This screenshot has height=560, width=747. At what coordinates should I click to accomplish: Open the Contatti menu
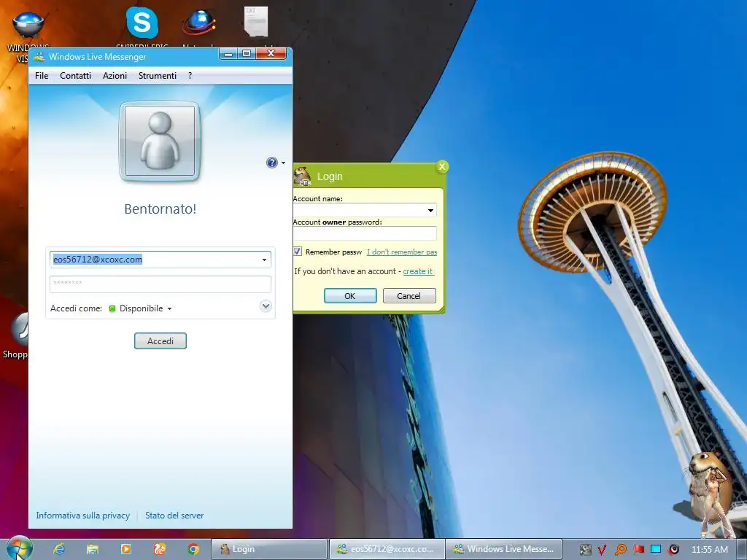pos(75,76)
